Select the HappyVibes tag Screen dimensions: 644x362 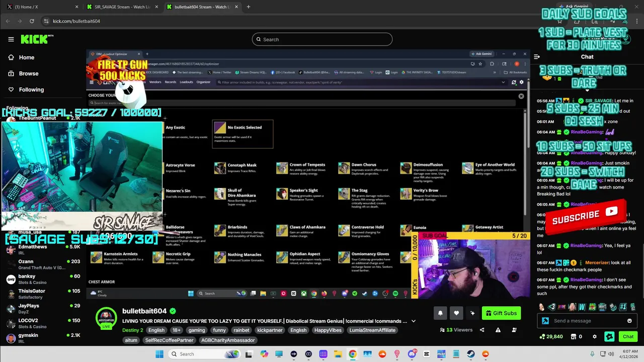[328, 330]
